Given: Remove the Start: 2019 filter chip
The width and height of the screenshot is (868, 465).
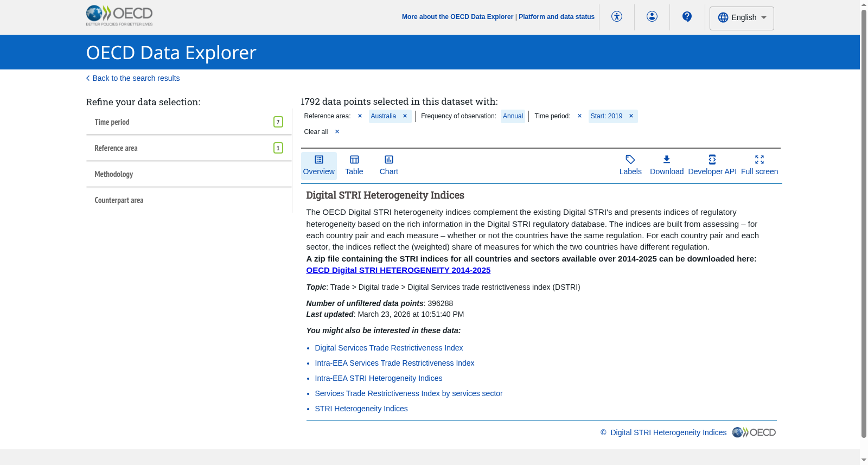Looking at the screenshot, I should [x=631, y=116].
